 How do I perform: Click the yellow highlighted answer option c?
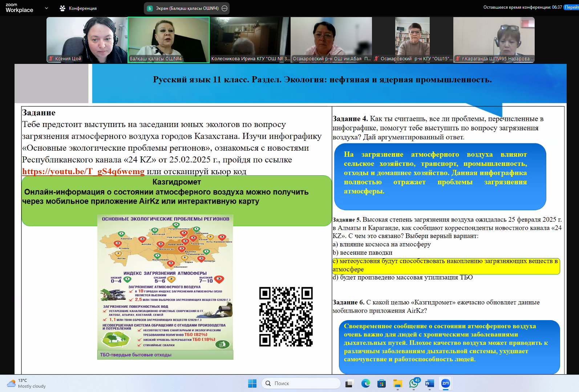pos(446,265)
